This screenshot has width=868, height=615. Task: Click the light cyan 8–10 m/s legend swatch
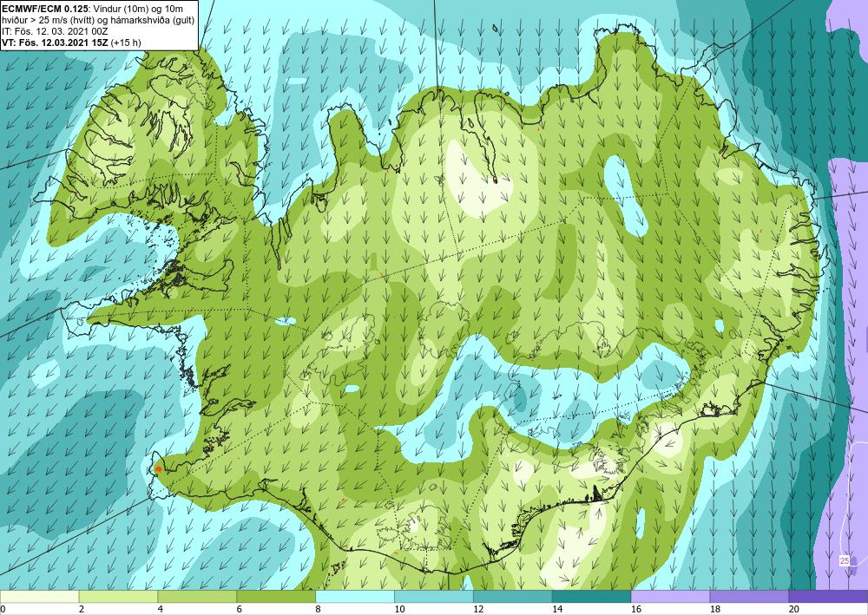[x=355, y=597]
